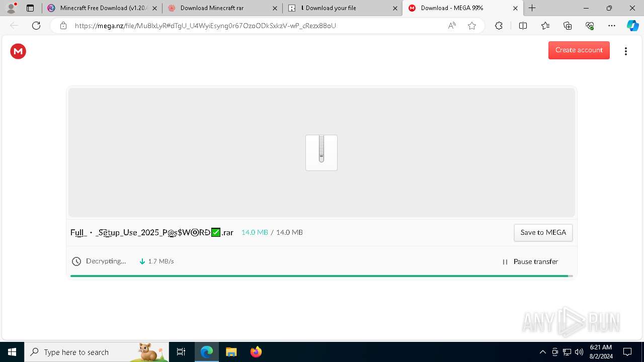The height and width of the screenshot is (362, 644).
Task: Open the Collections icon
Action: 568,26
